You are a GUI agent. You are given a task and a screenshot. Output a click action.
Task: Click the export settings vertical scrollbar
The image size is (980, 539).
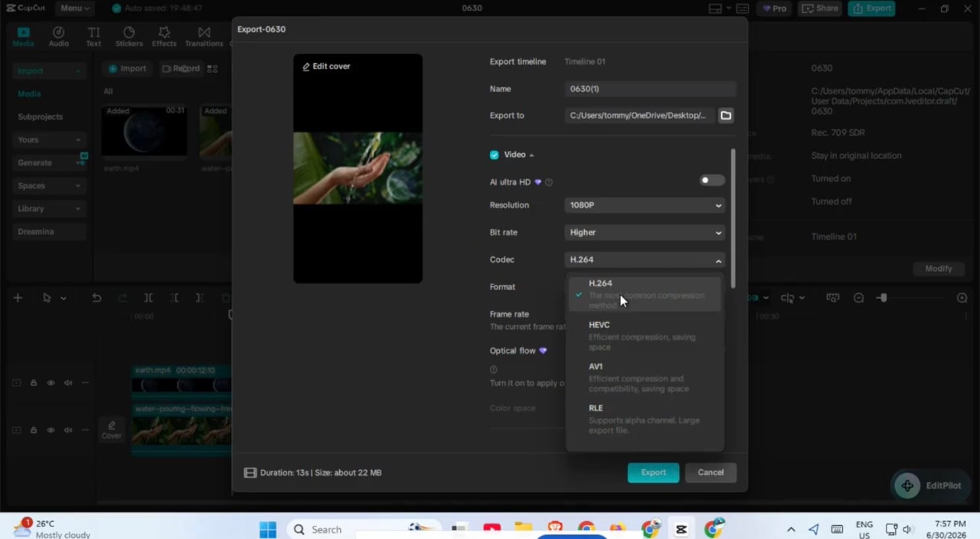pos(733,217)
